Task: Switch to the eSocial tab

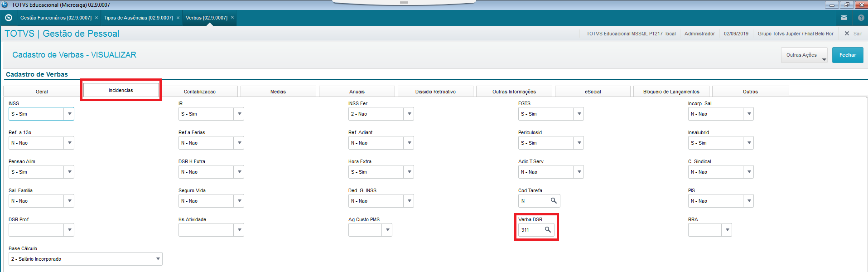Action: [593, 92]
